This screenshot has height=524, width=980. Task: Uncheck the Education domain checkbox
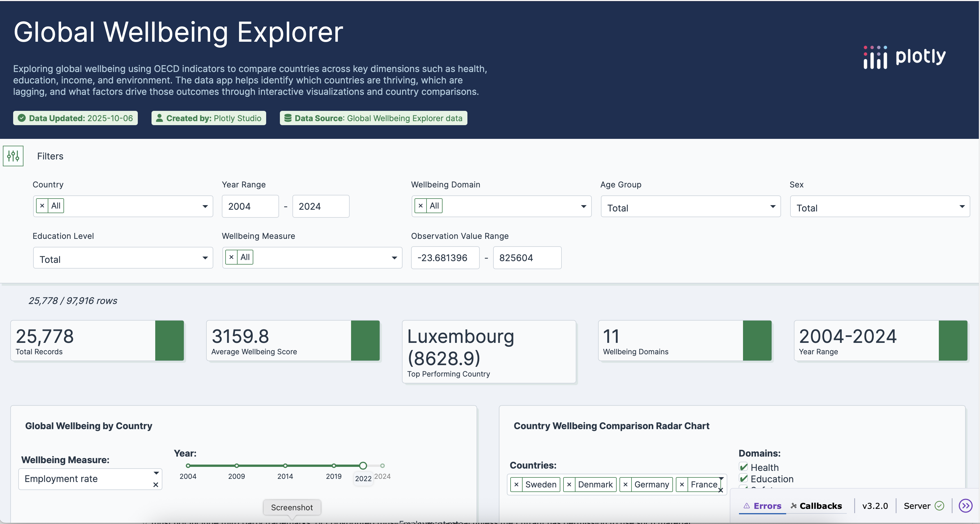tap(743, 479)
